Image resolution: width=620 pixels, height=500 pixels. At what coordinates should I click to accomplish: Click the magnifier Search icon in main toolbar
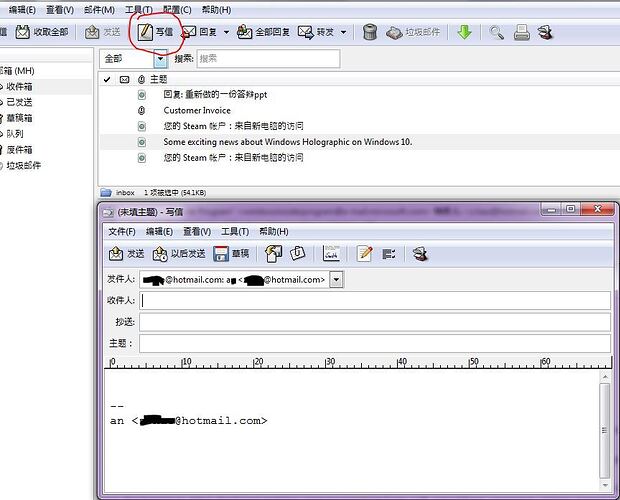coord(496,32)
